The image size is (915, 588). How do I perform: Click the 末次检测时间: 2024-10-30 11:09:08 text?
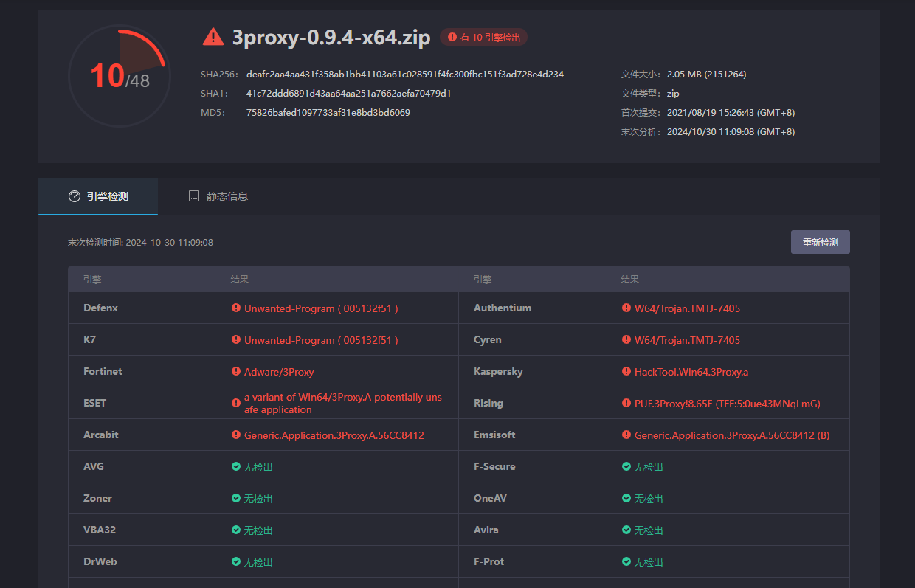coord(140,242)
